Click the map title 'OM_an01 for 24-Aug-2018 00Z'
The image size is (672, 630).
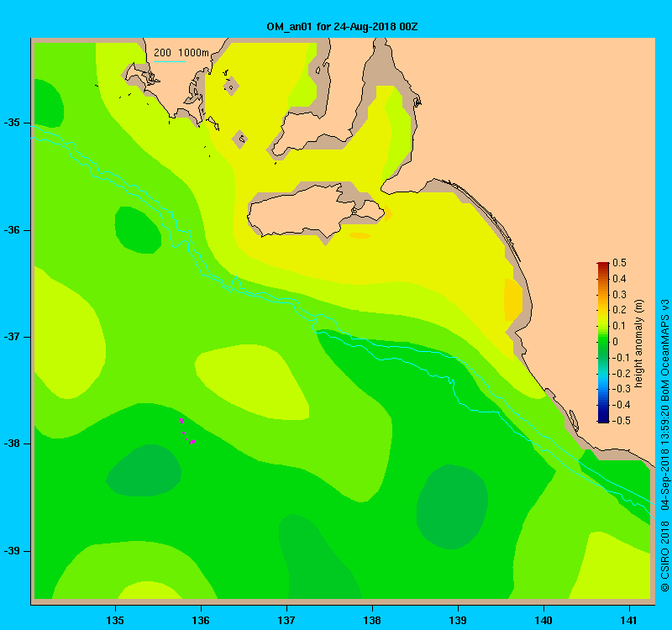coord(342,27)
